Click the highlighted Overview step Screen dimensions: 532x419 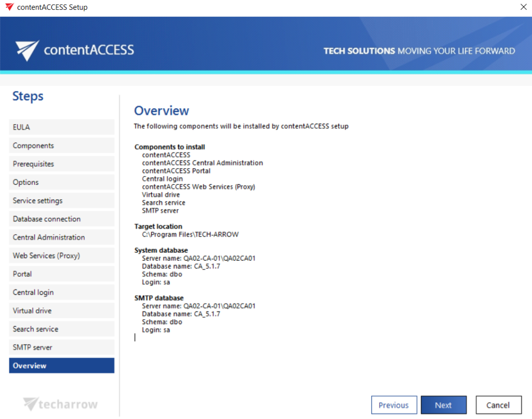61,366
